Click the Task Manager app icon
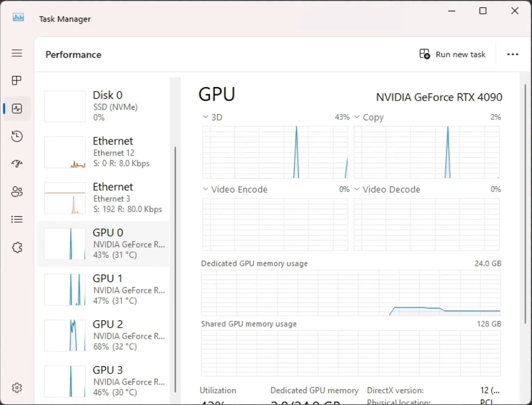Image resolution: width=532 pixels, height=405 pixels. [18, 17]
